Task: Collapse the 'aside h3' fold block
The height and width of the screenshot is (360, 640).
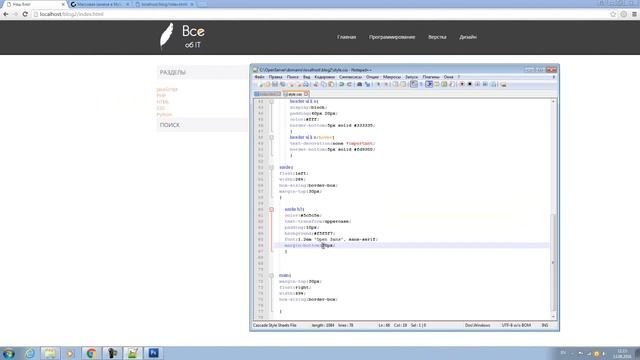Action: click(x=271, y=209)
